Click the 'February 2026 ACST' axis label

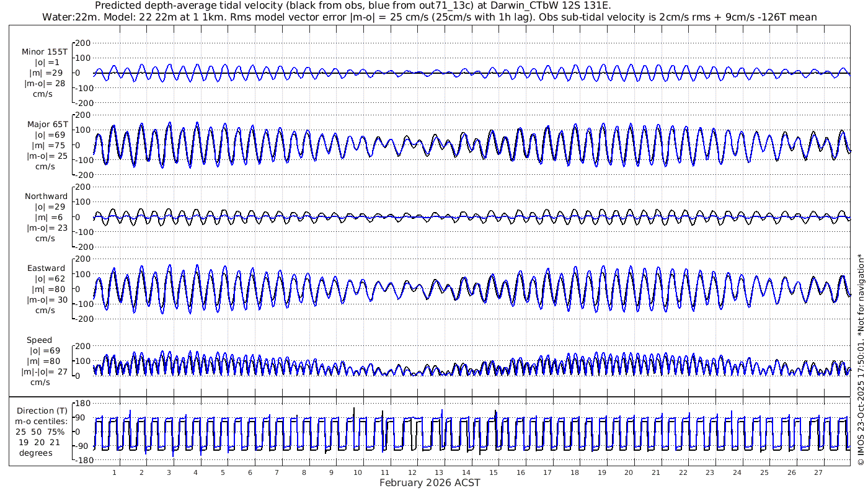coord(430,483)
